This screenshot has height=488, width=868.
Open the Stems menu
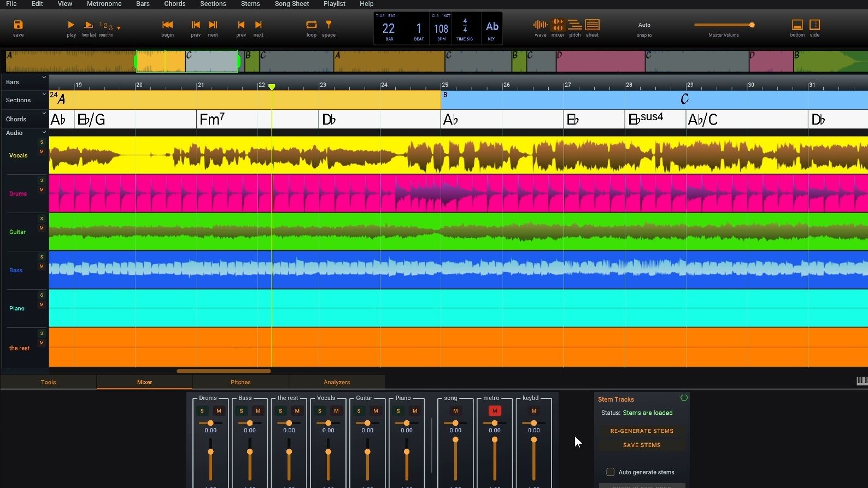coord(250,4)
